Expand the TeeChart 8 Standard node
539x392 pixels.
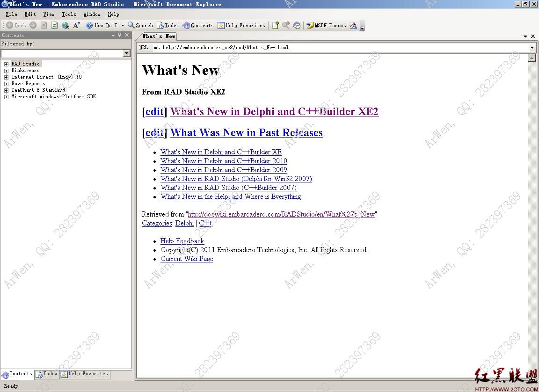click(x=6, y=90)
